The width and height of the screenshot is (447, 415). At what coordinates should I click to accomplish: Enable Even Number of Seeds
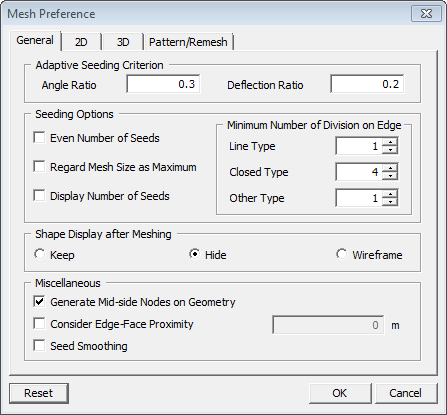pyautogui.click(x=39, y=138)
